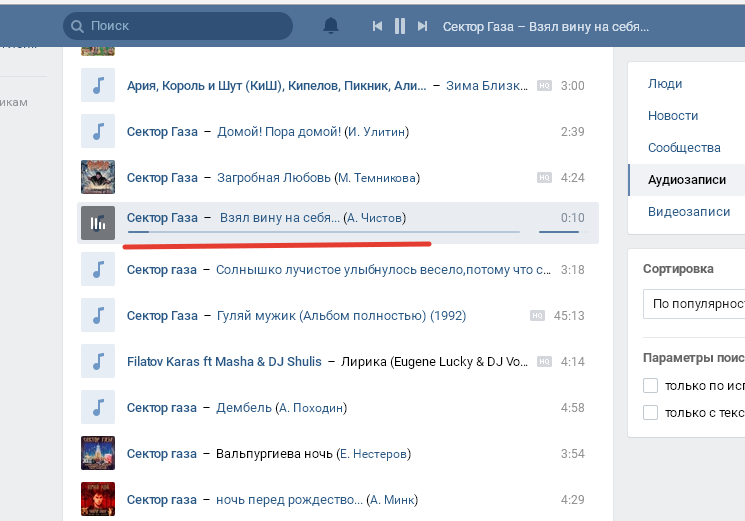Click the equalizer icon of playing track
The width and height of the screenshot is (745, 521).
coord(97,223)
